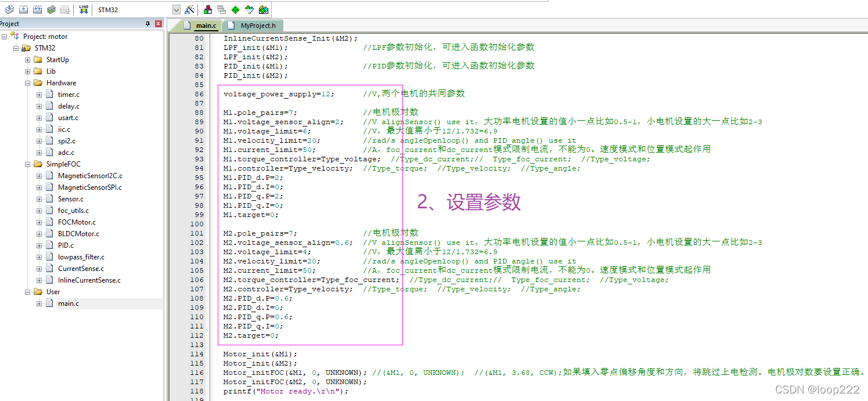Select foc_utils.c in the project tree
This screenshot has width=868, height=401.
[73, 211]
